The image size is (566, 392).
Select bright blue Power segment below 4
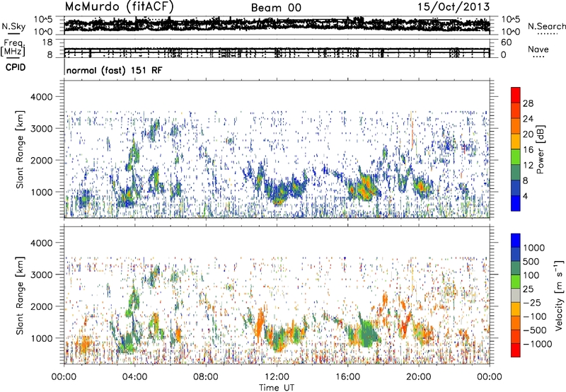pyautogui.click(x=516, y=203)
